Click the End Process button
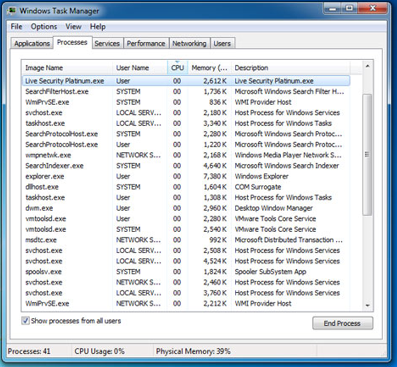The width and height of the screenshot is (397, 367). point(342,323)
